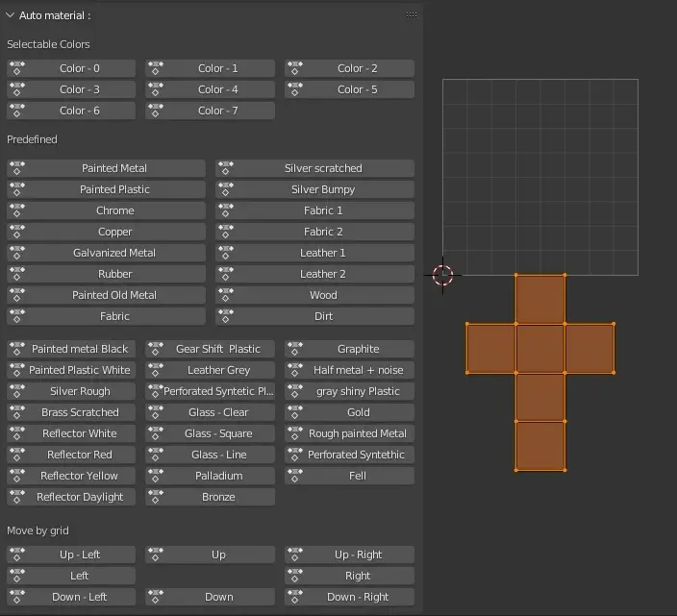Click the icon beside Reflector Red
The height and width of the screenshot is (616, 677).
point(17,455)
